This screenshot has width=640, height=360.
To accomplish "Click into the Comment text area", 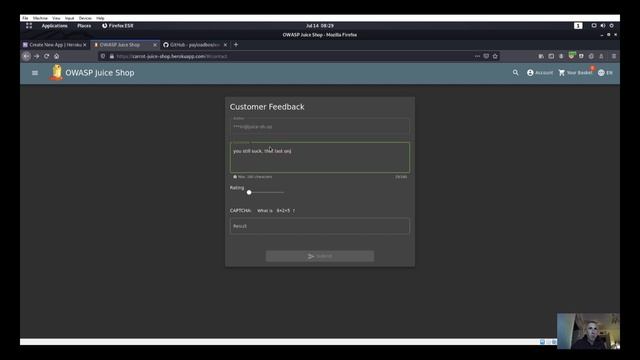I will [320, 158].
